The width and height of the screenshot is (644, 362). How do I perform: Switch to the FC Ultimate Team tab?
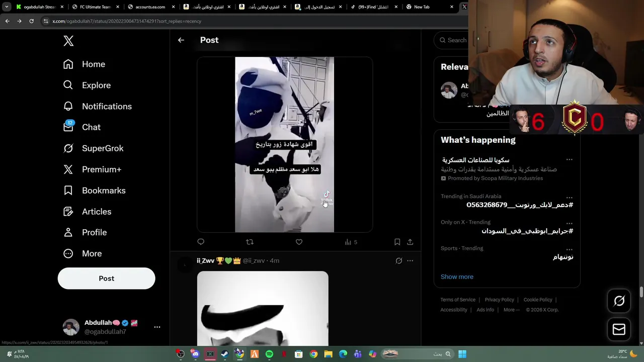(x=96, y=7)
